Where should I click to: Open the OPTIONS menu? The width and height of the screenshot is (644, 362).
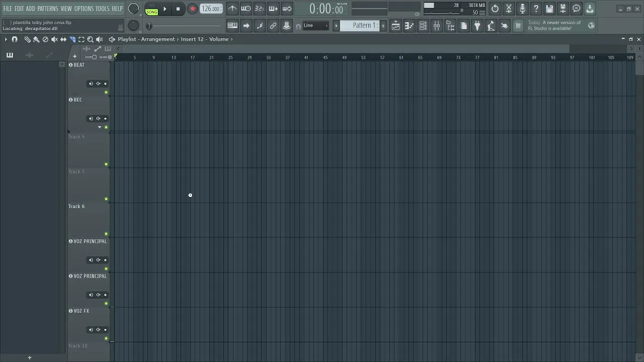[x=84, y=9]
